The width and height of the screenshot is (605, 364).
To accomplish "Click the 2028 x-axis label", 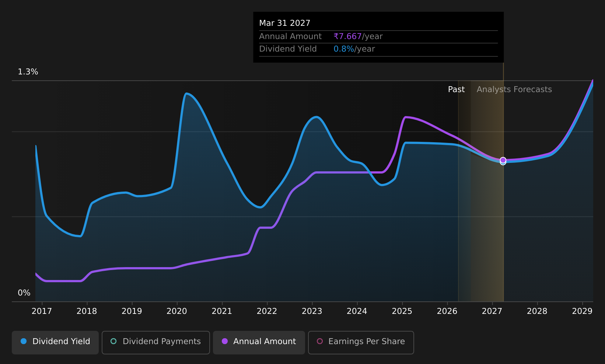I will click(x=537, y=311).
